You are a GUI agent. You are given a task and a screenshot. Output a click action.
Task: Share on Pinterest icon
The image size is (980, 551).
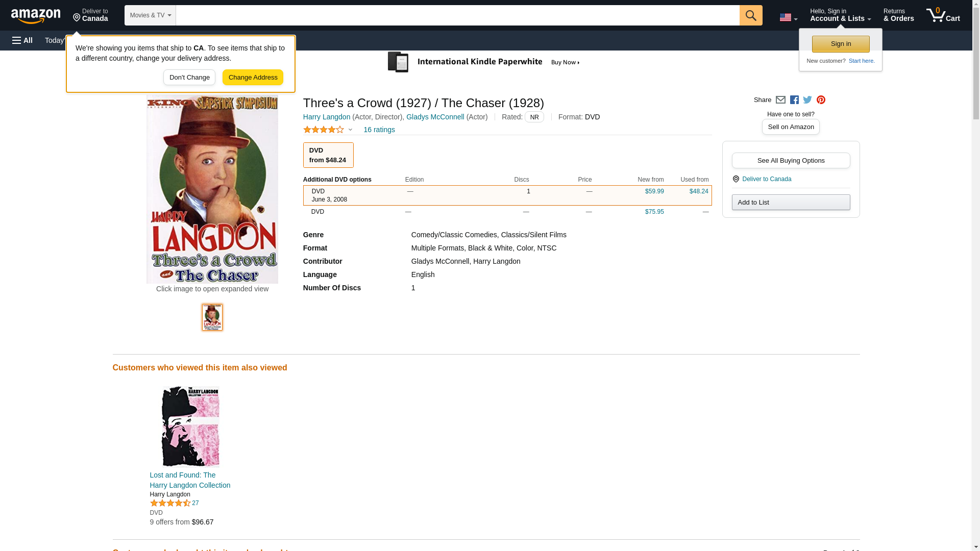point(821,100)
